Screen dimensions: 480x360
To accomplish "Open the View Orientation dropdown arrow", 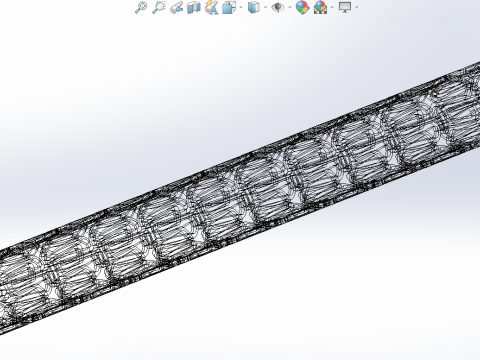I will click(241, 7).
